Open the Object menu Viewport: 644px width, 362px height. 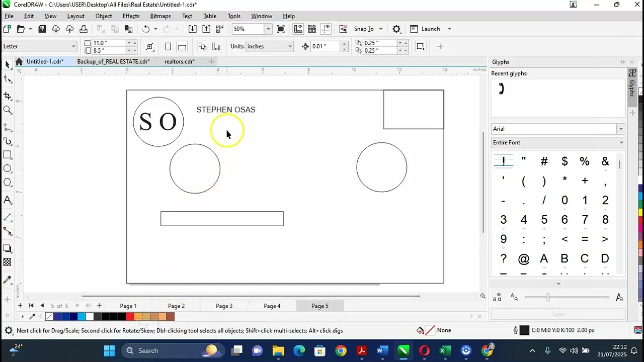pos(104,16)
